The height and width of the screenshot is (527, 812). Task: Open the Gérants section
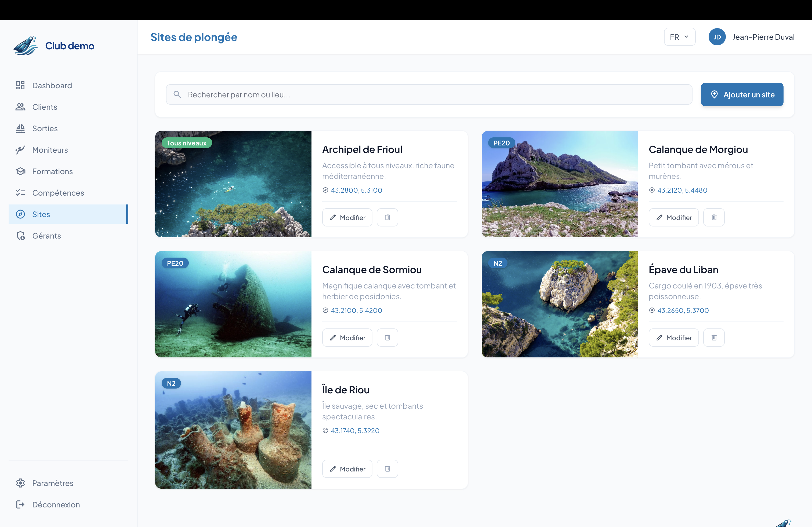click(x=46, y=236)
